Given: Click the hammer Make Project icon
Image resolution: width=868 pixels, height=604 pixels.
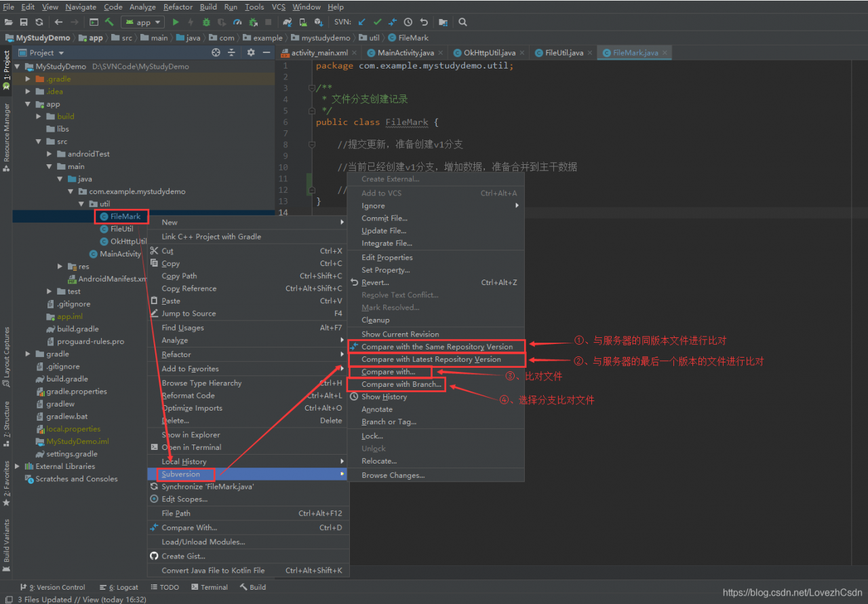Looking at the screenshot, I should tap(109, 22).
